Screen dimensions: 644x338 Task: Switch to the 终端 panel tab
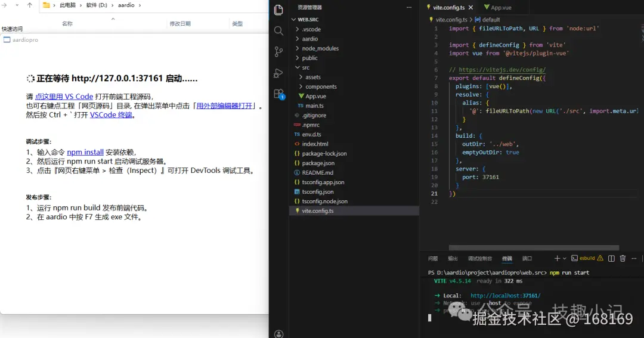507,258
